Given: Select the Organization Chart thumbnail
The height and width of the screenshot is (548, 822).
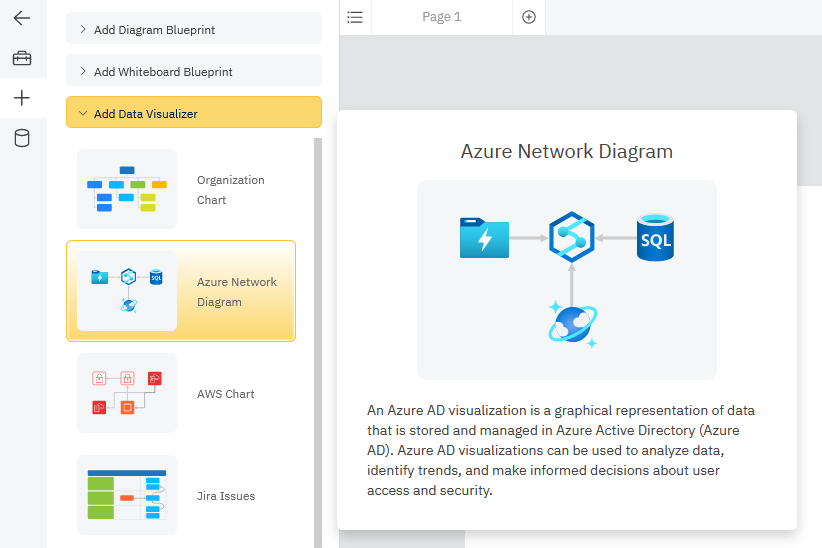Looking at the screenshot, I should pyautogui.click(x=127, y=189).
